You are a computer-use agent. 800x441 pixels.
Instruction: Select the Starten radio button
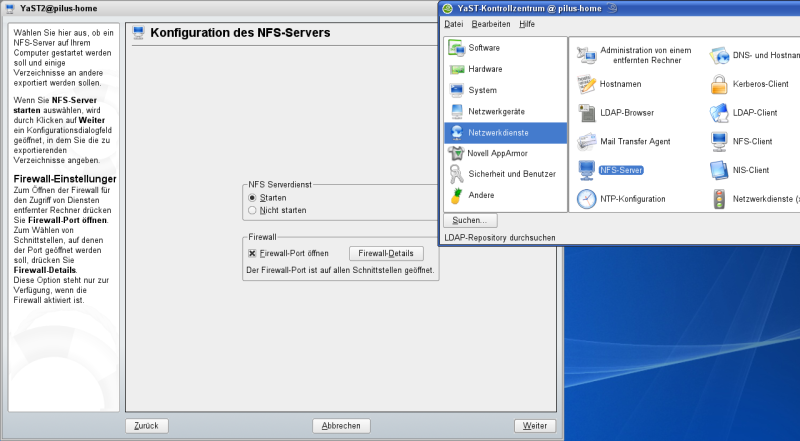(x=252, y=198)
